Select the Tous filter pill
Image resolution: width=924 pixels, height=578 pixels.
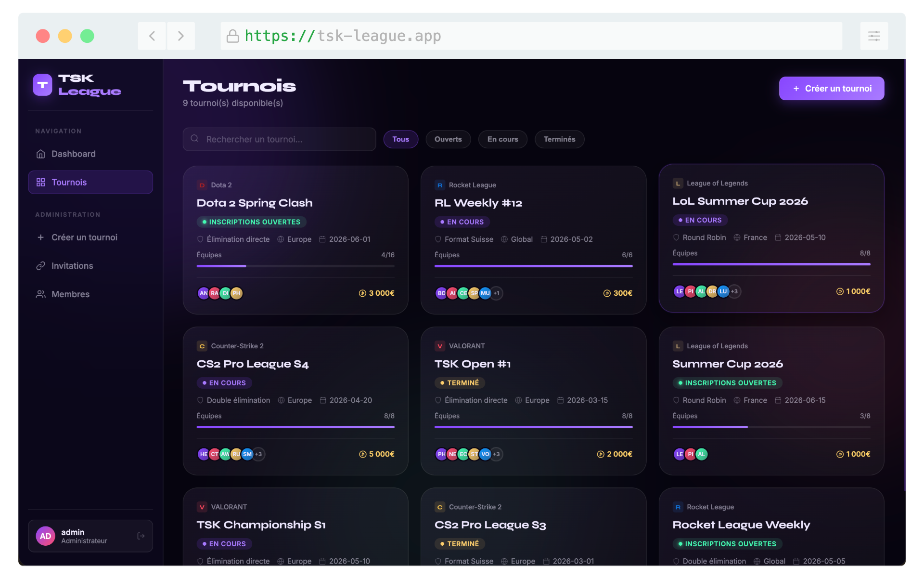(400, 139)
